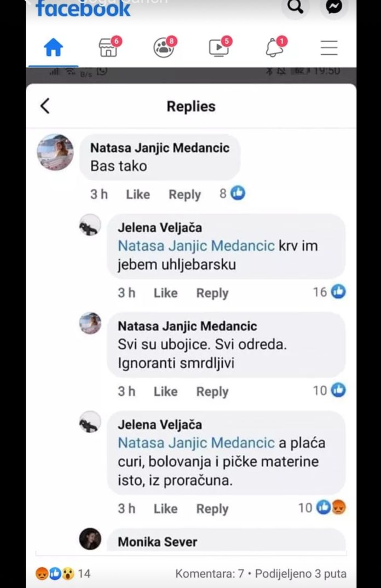Open the Groups tab icon

coord(164,48)
